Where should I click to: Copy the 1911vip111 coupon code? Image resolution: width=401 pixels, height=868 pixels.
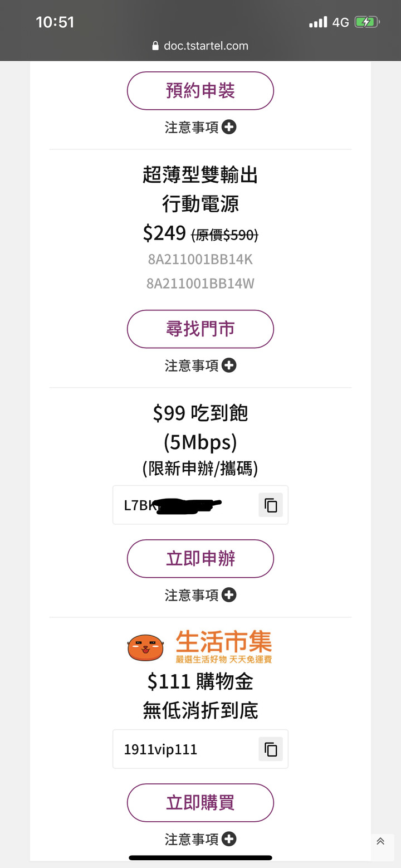pos(271,749)
